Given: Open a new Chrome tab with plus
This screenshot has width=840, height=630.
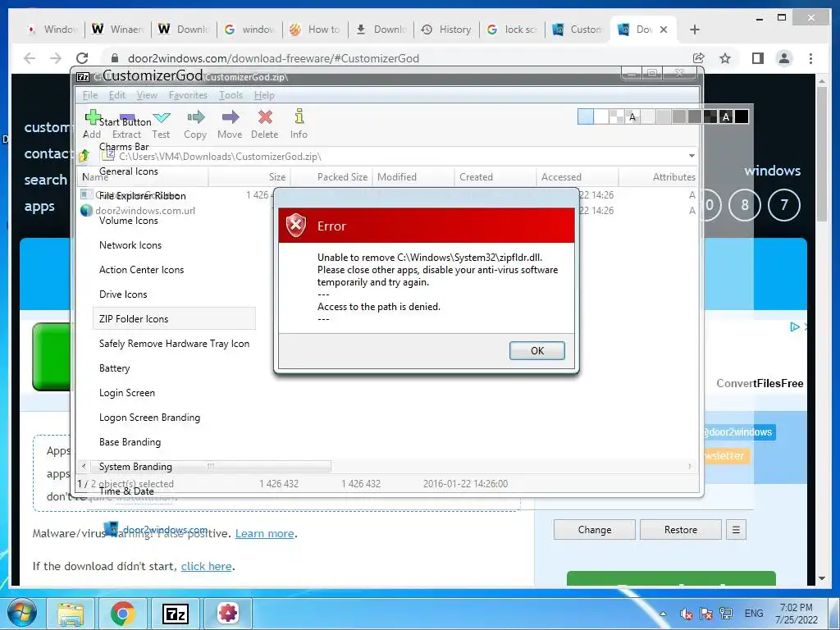Looking at the screenshot, I should (695, 30).
